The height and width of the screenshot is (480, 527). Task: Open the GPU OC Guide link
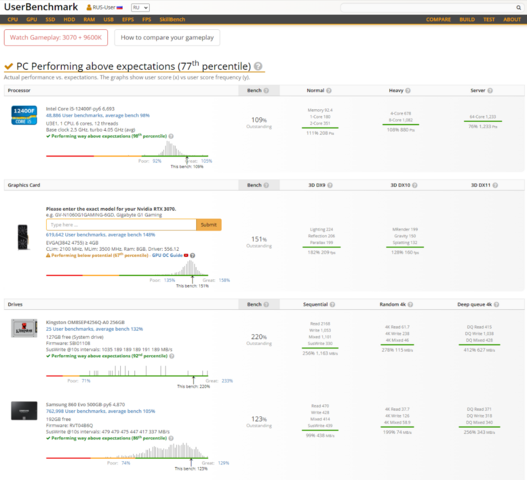167,255
